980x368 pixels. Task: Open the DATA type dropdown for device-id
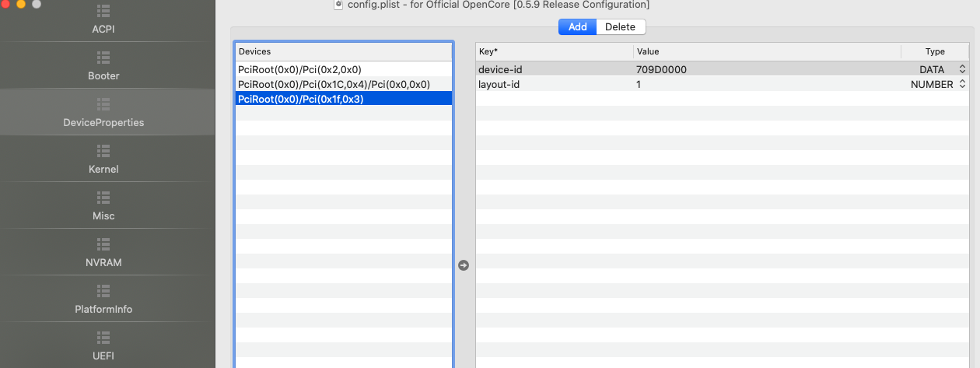962,69
